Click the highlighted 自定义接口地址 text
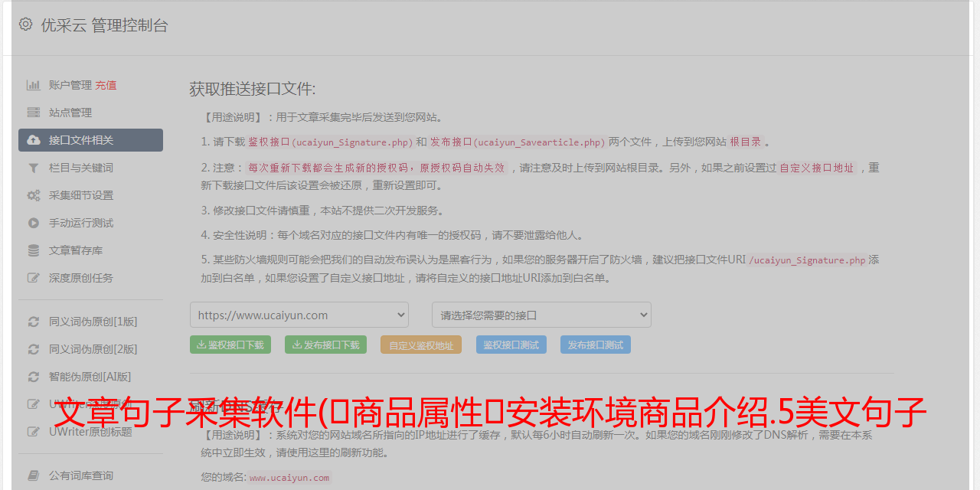980x490 pixels. click(x=817, y=168)
